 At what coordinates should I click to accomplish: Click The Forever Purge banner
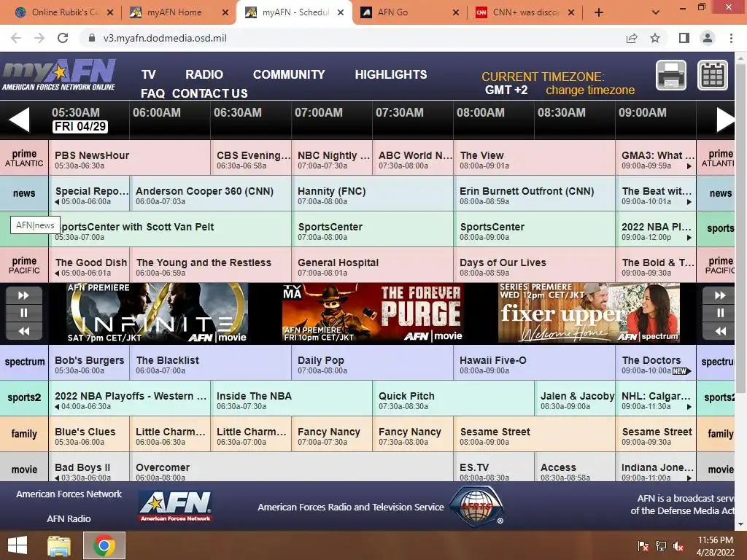[373, 314]
